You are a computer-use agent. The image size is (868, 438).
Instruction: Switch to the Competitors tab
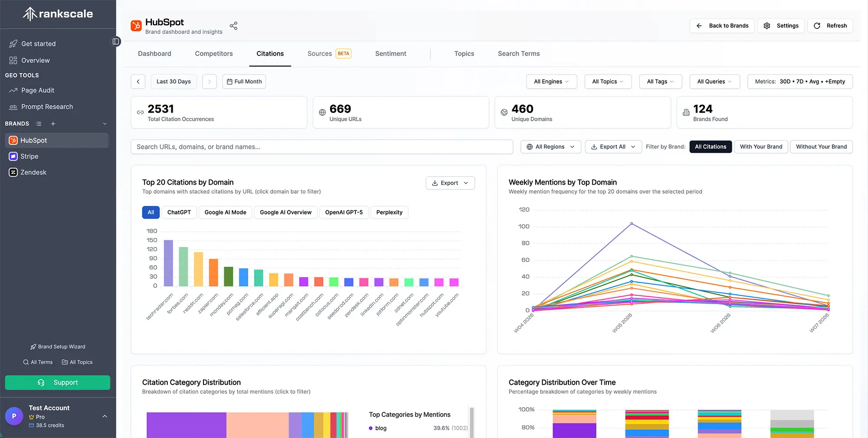click(213, 53)
